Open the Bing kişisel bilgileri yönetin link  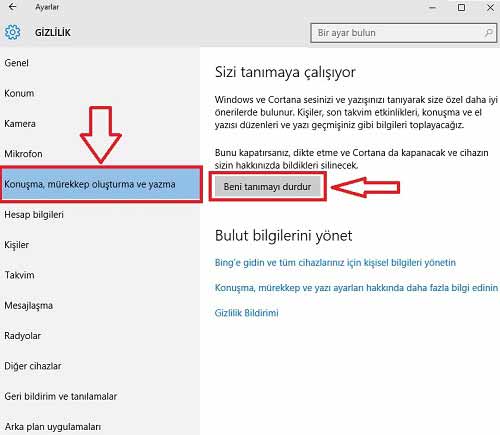click(x=335, y=263)
